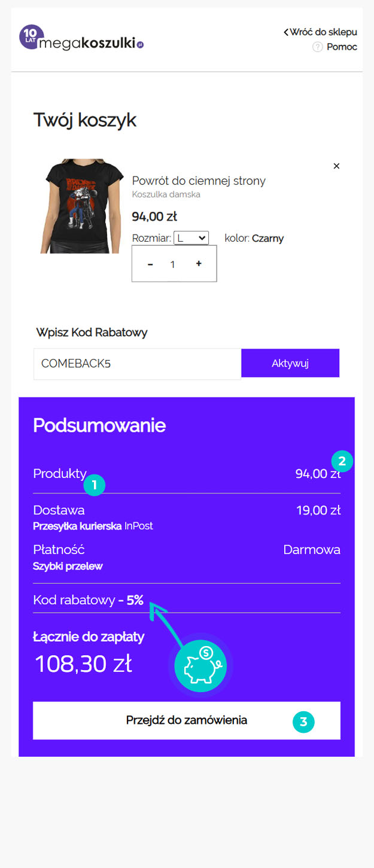Click the megakoszulki logo
Image resolution: width=374 pixels, height=868 pixels.
81,38
